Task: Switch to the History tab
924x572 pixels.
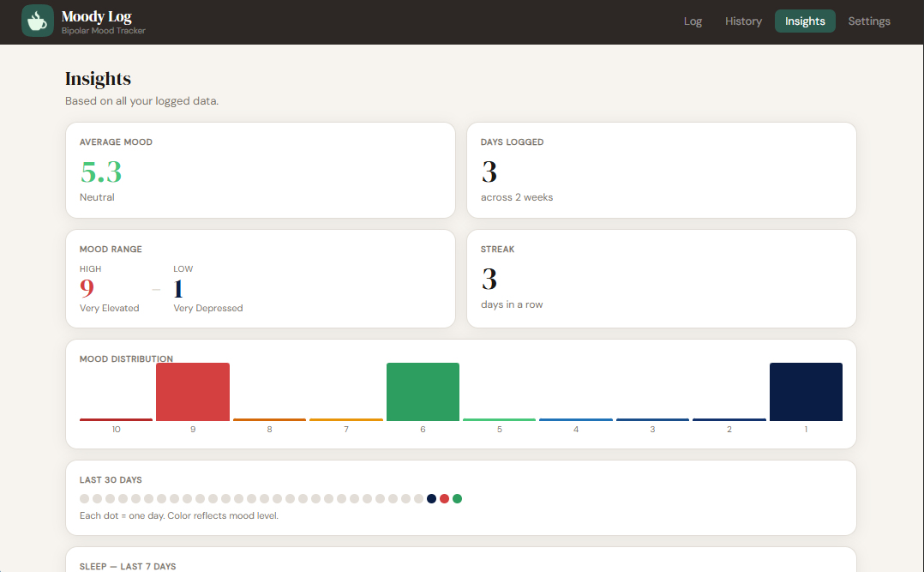Action: point(742,21)
